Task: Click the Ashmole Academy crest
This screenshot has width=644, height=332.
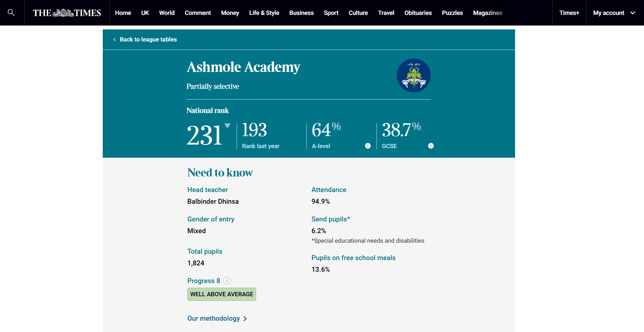Action: point(413,75)
